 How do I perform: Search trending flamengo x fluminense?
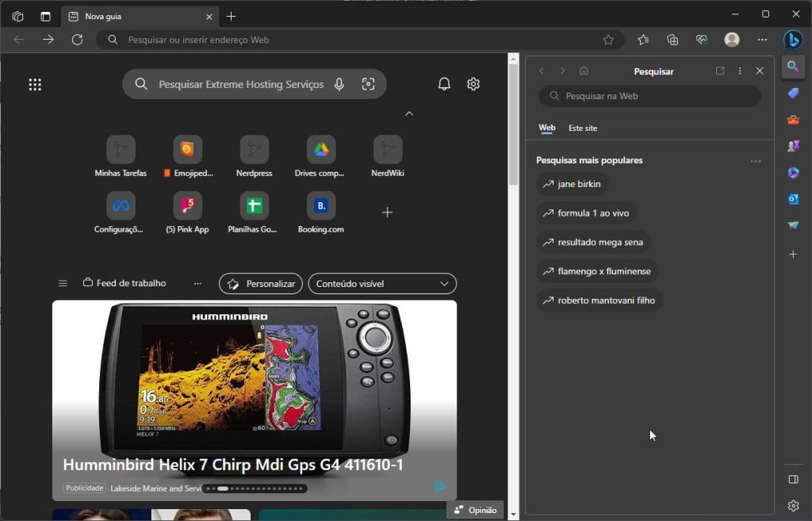(x=597, y=271)
